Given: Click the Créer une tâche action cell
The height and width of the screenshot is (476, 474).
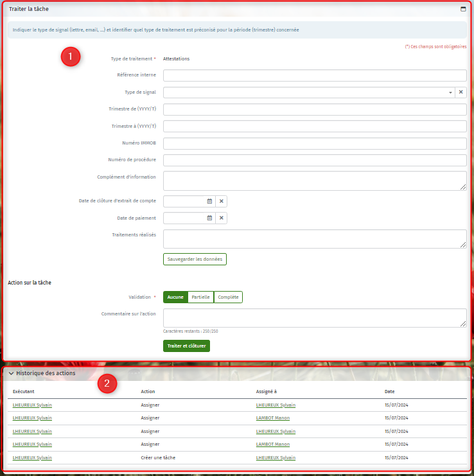Looking at the screenshot, I should (158, 458).
